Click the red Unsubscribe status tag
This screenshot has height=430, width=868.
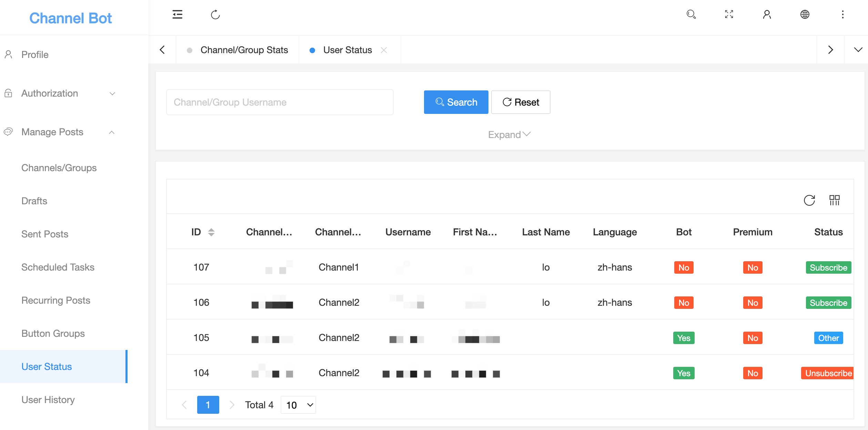[x=827, y=373]
